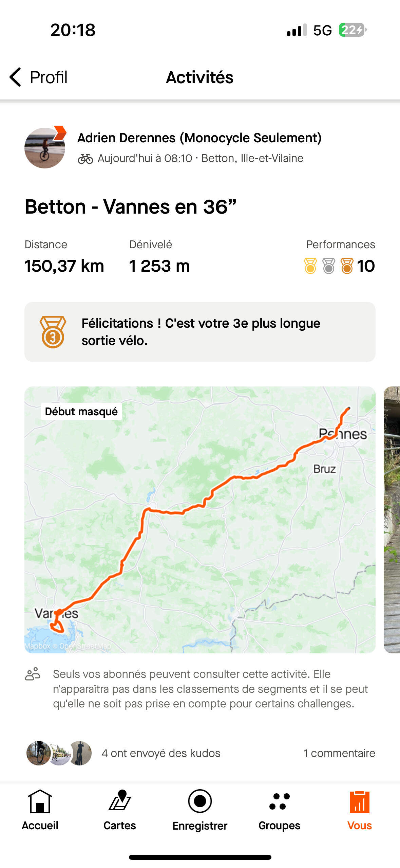Open the 3e plus longue sortie banner

click(x=201, y=332)
